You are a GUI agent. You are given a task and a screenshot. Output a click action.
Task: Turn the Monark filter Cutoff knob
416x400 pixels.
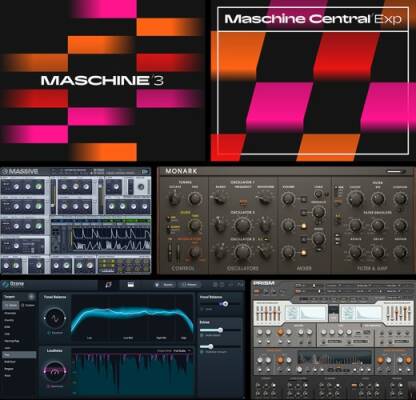pyautogui.click(x=355, y=199)
